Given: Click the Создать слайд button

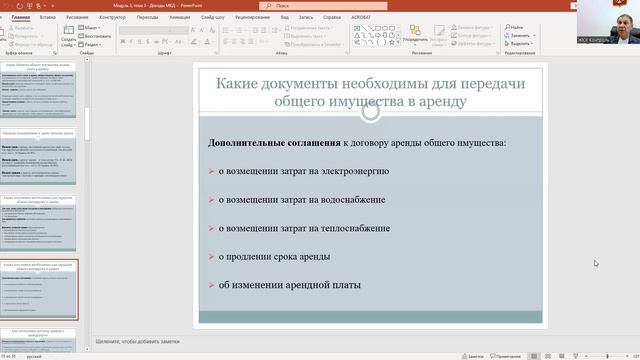Looking at the screenshot, I should (68, 36).
